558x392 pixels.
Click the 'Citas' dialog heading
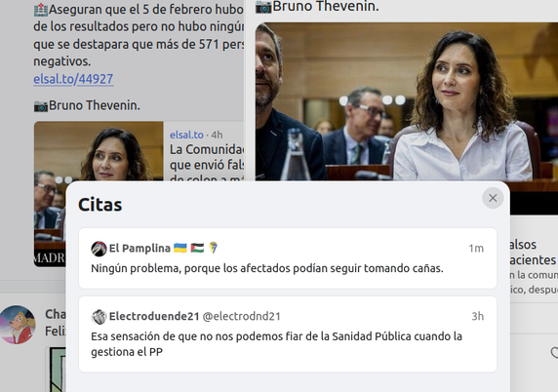pos(100,205)
